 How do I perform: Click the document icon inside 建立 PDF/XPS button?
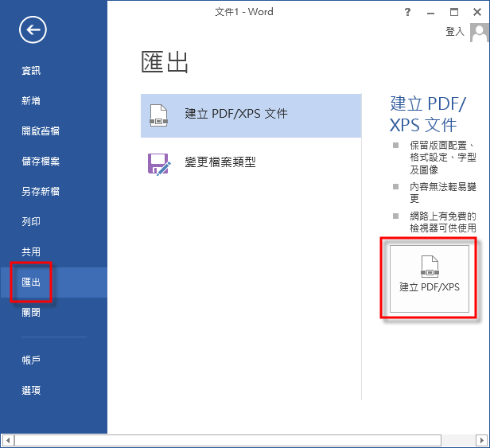pos(430,267)
